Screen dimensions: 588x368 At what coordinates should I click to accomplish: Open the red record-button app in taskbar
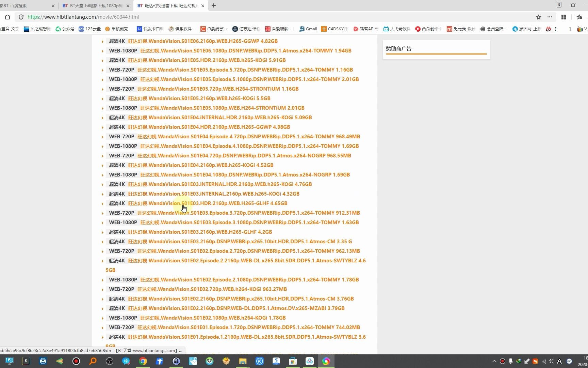coord(76,361)
